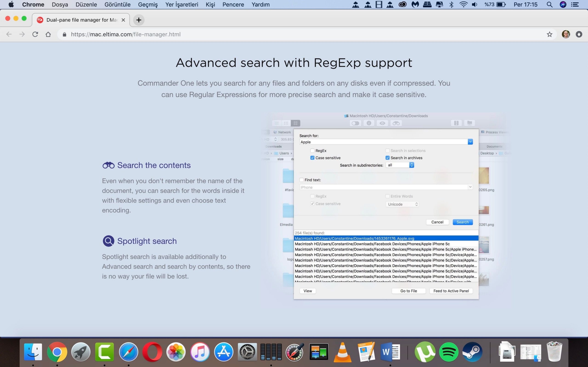Toggle the Case sensitive checkbox under Search for
Screen dimensions: 588x367
click(x=312, y=158)
